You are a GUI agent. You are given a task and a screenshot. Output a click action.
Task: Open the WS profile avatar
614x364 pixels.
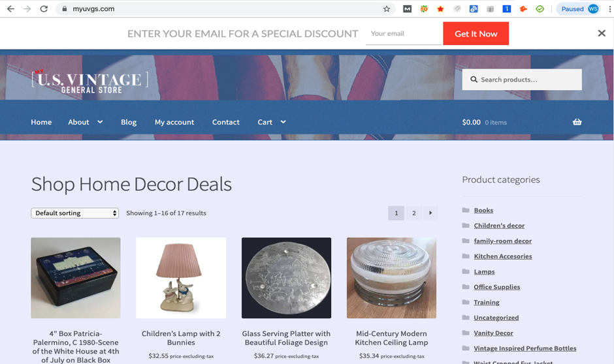593,9
